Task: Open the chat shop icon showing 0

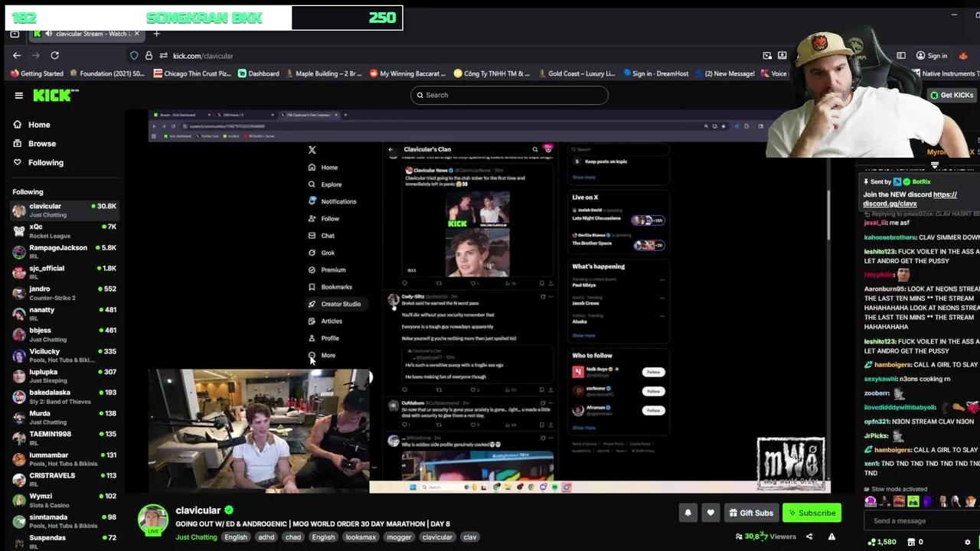Action: [x=916, y=542]
